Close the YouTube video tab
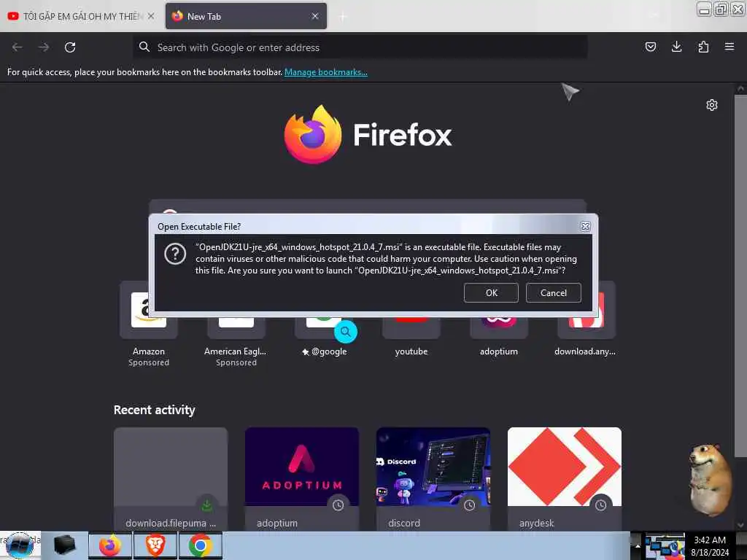Viewport: 747px width, 560px height. (x=150, y=16)
